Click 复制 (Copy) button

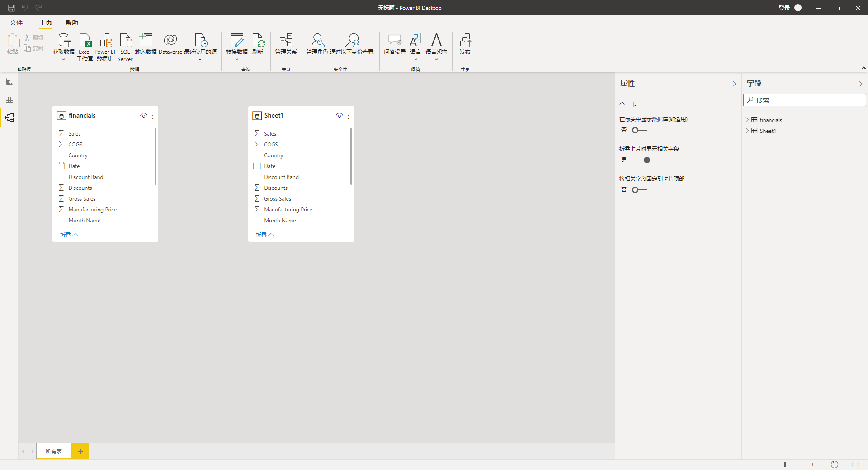34,48
